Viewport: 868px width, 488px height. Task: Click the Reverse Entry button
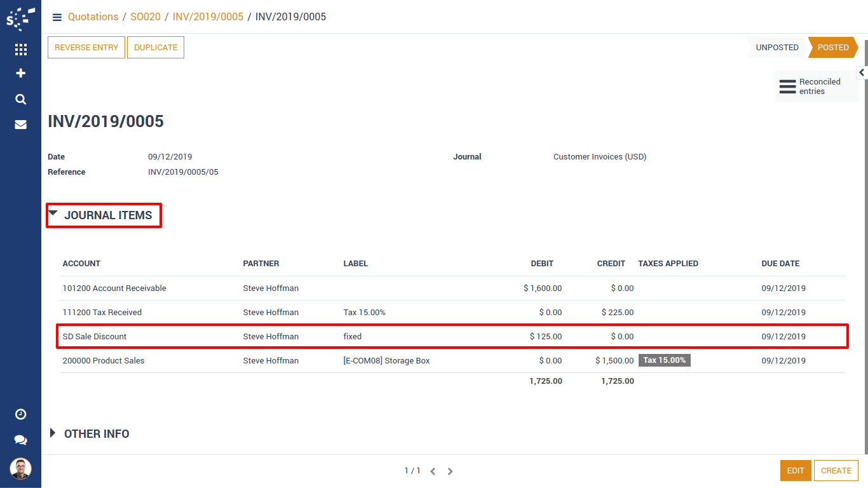tap(86, 48)
